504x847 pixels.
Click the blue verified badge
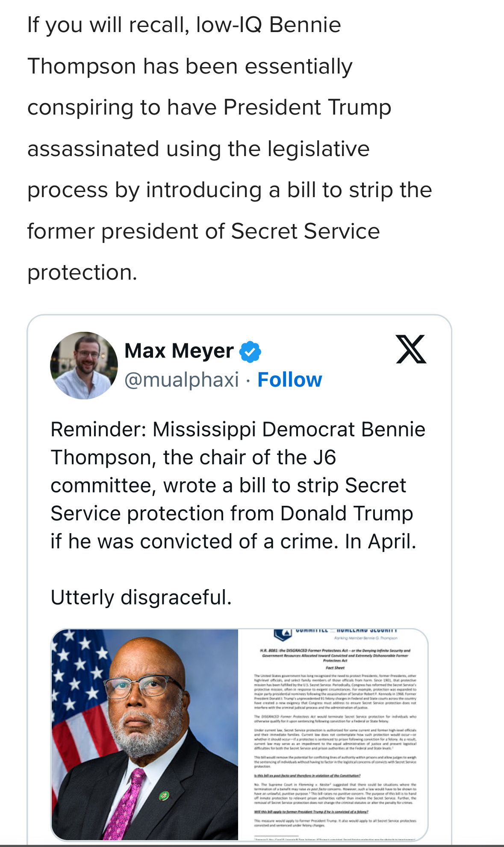click(250, 351)
